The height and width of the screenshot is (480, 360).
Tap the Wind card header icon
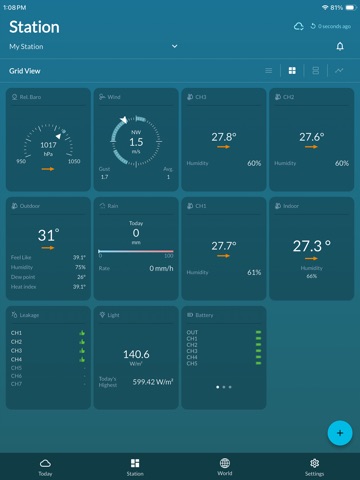102,97
